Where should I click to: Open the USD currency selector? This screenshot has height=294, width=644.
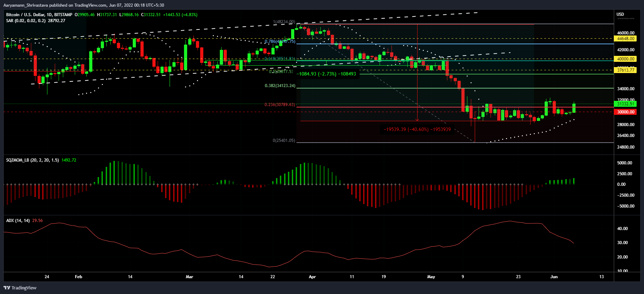coord(620,14)
